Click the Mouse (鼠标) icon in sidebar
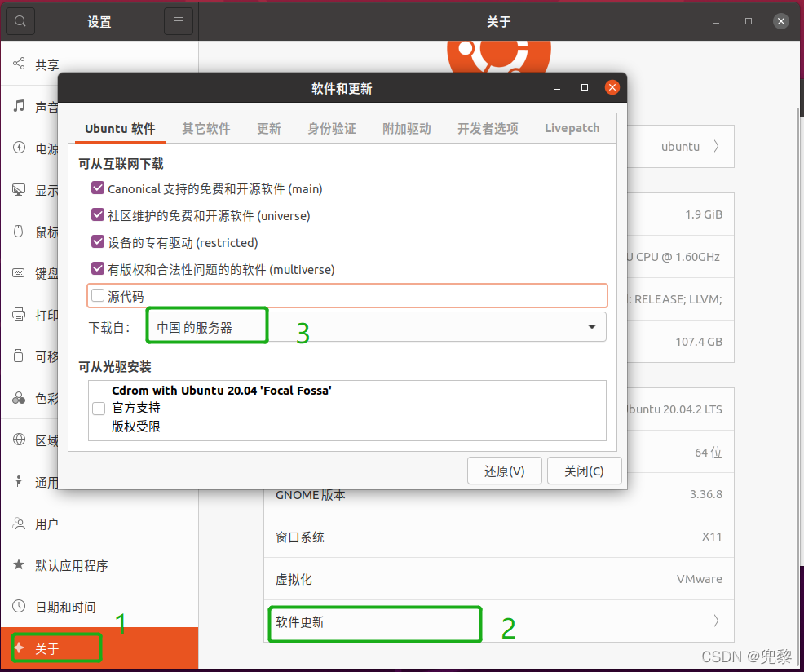 click(x=19, y=232)
